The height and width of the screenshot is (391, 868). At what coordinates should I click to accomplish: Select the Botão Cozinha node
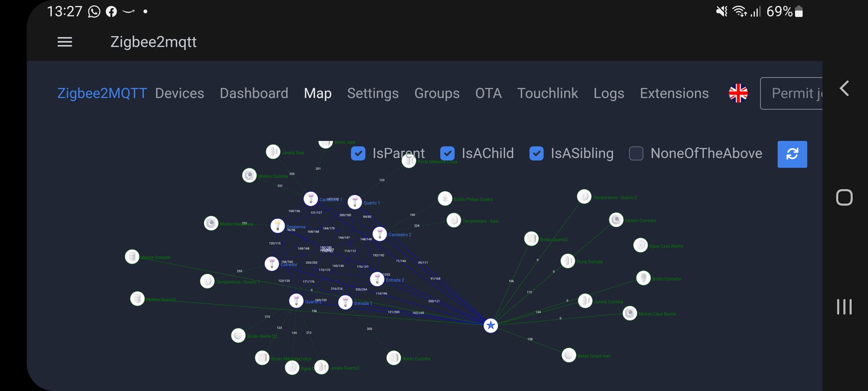coord(394,358)
